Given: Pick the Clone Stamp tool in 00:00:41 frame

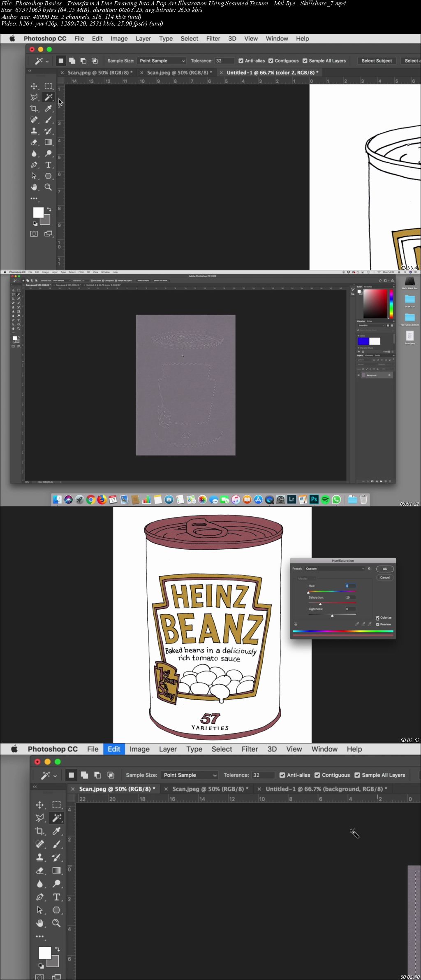Looking at the screenshot, I should point(34,131).
